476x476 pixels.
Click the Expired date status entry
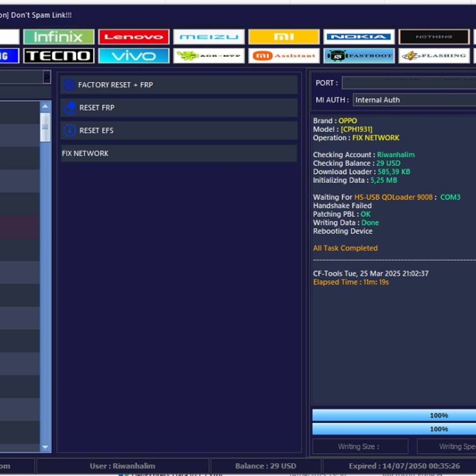404,466
